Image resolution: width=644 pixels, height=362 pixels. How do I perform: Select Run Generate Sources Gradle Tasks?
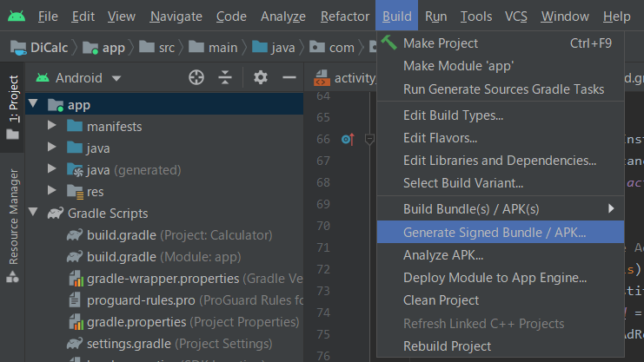(x=501, y=89)
